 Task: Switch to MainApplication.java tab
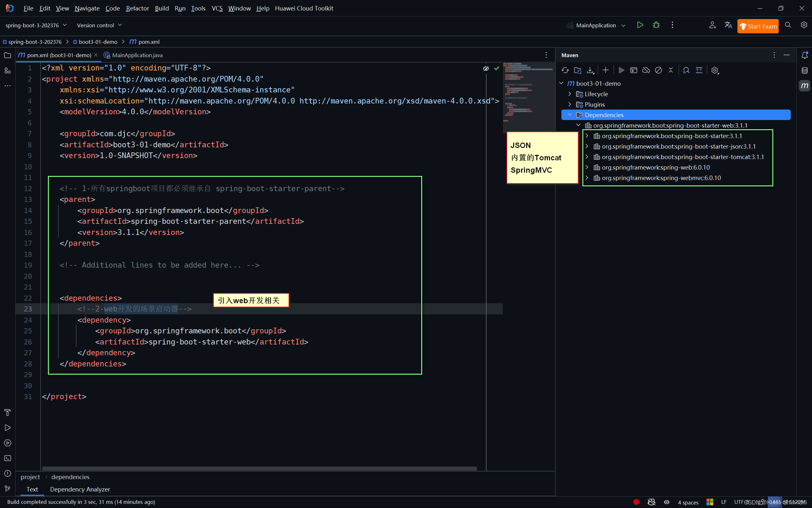click(133, 55)
